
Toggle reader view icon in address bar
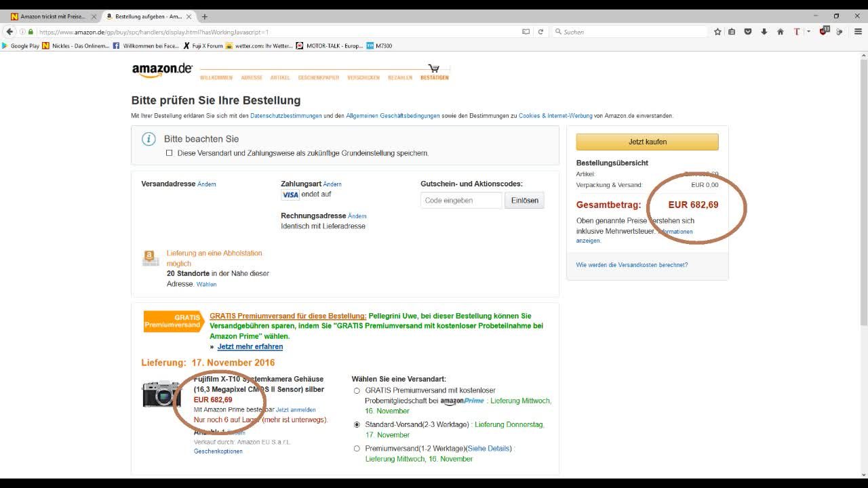[x=526, y=32]
